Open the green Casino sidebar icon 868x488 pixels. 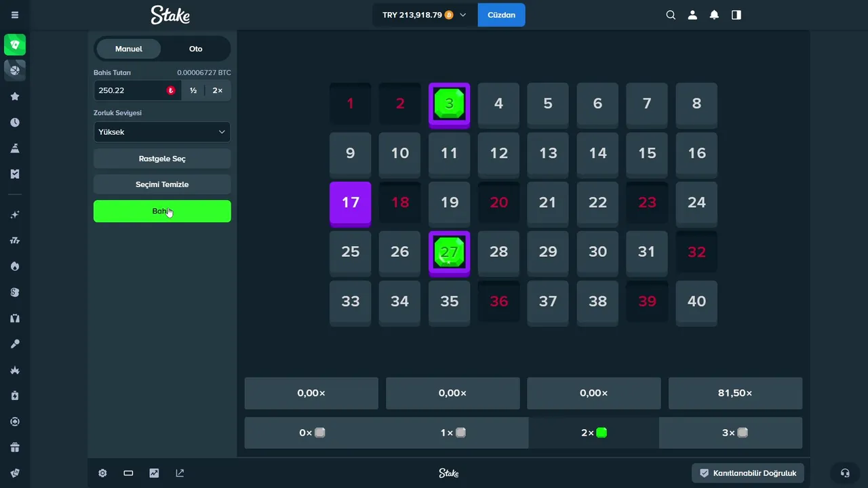[15, 45]
